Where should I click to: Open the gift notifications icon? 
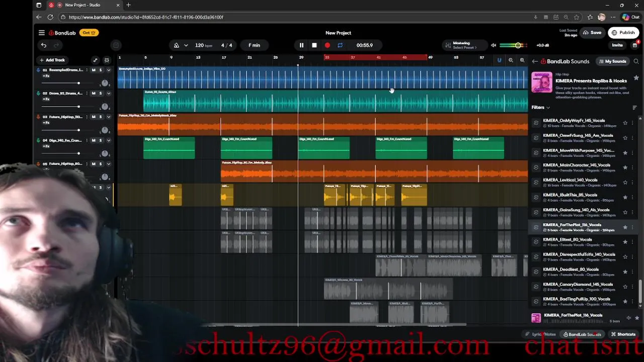635,45
